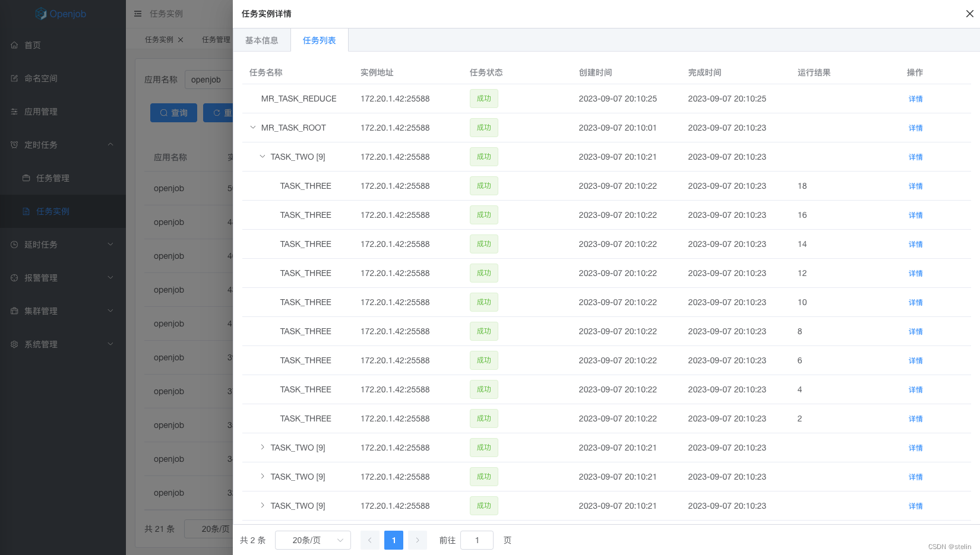Screen dimensions: 980x555
Task: Toggle the sidebar collapse hamburger icon
Action: point(138,14)
